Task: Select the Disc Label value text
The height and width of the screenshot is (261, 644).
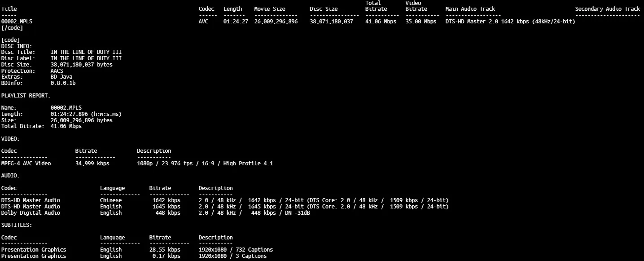Action: coord(86,58)
